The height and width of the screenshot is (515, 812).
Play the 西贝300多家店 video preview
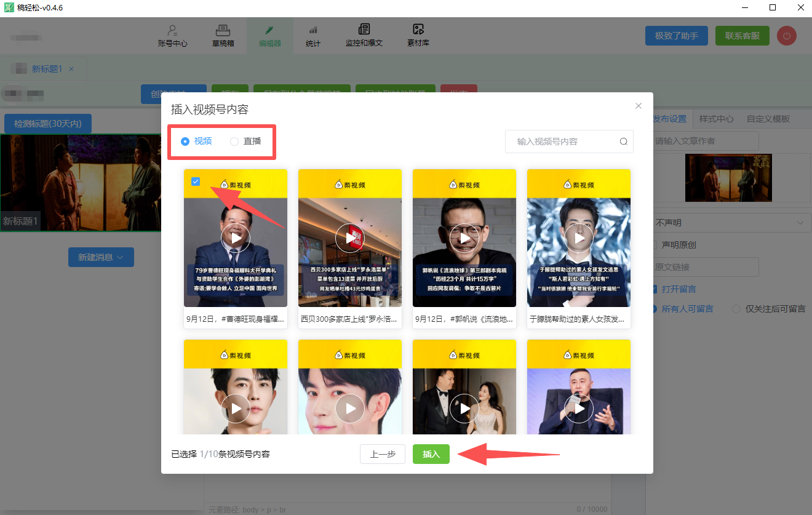pos(350,238)
